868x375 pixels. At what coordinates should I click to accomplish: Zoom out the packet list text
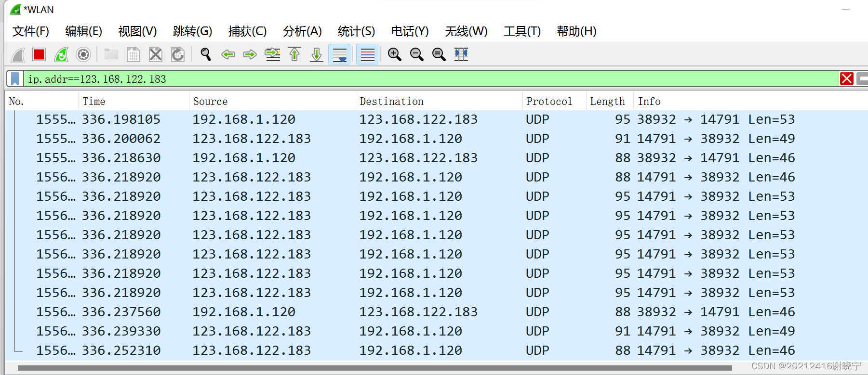coord(417,54)
